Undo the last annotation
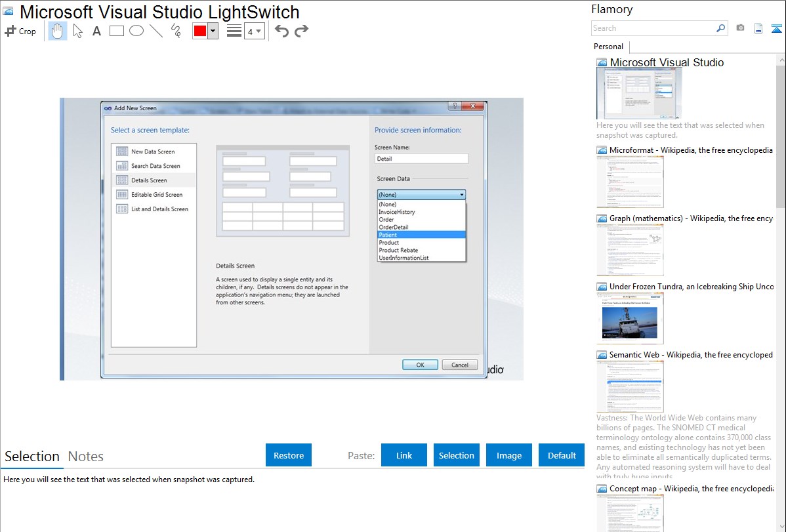The image size is (786, 532). pyautogui.click(x=281, y=31)
